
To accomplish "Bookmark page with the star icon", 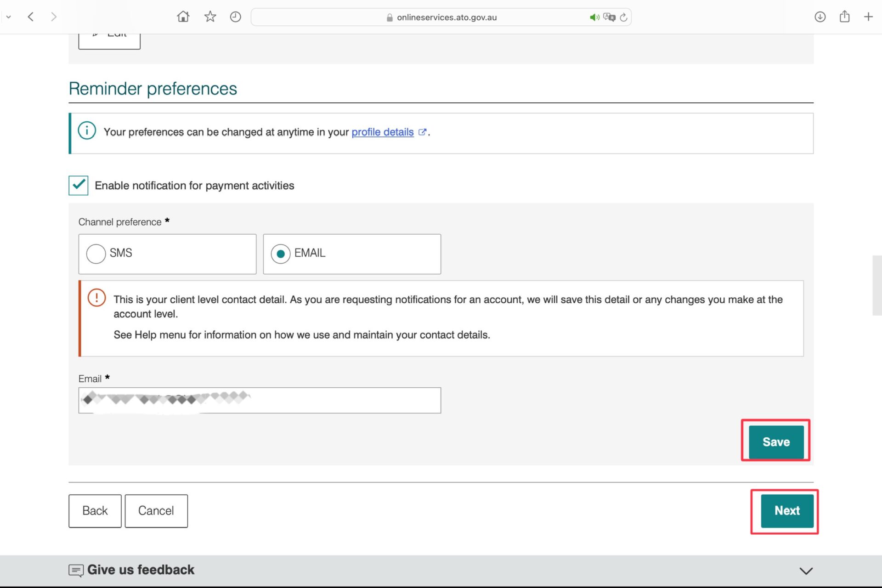I will (210, 17).
